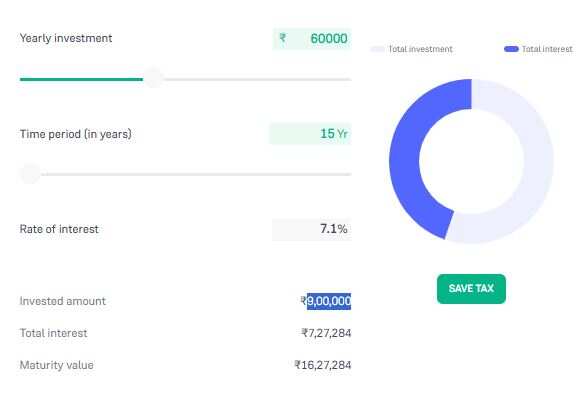The width and height of the screenshot is (581, 393).
Task: Click the Total interest legend label
Action: click(547, 49)
